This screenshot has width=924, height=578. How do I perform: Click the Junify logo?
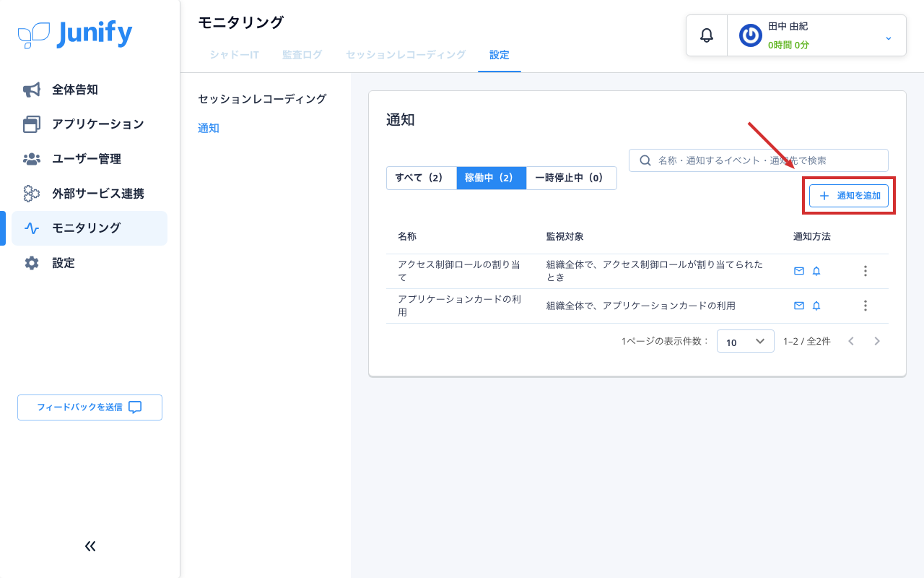[x=75, y=35]
